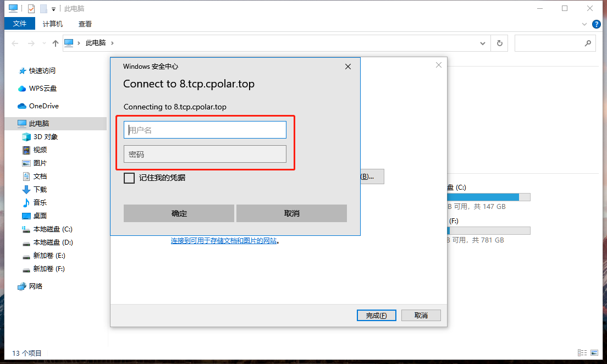Click the 用户名 username input field
The width and height of the screenshot is (607, 364).
[205, 129]
